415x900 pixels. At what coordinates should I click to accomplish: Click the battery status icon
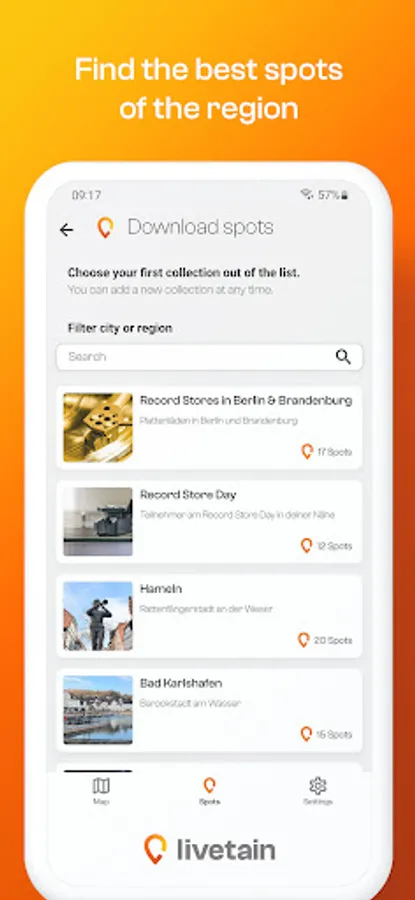345,195
